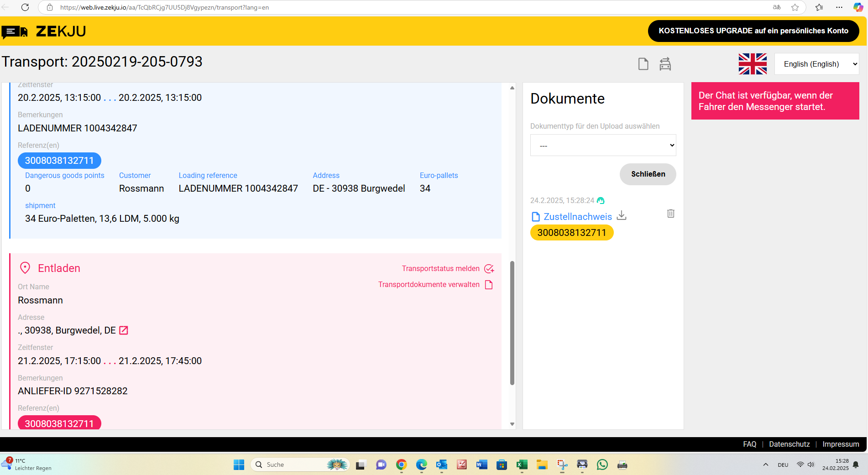The image size is (868, 475).
Task: Delete the Zustellnachweis document via trash icon
Action: [670, 214]
